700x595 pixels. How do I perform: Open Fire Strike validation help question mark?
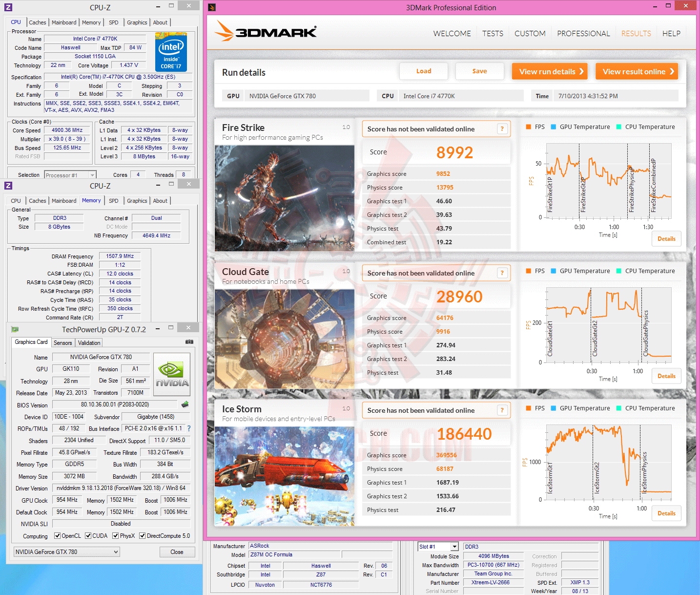(x=502, y=129)
